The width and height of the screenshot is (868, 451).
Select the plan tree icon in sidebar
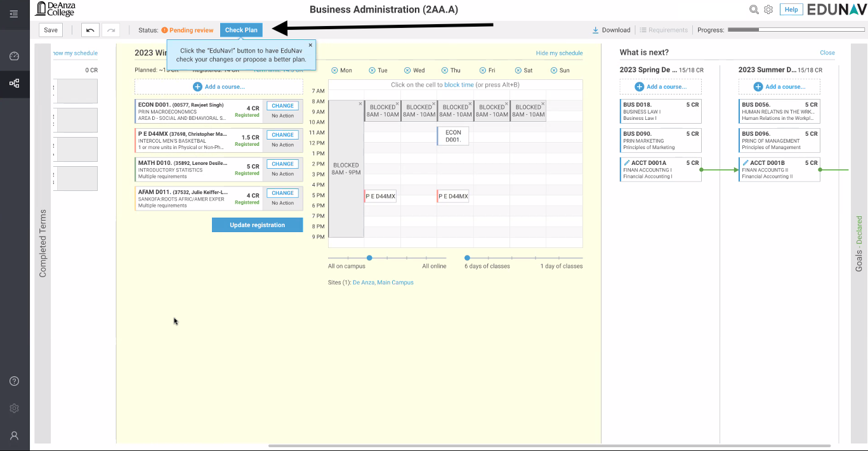(x=14, y=83)
